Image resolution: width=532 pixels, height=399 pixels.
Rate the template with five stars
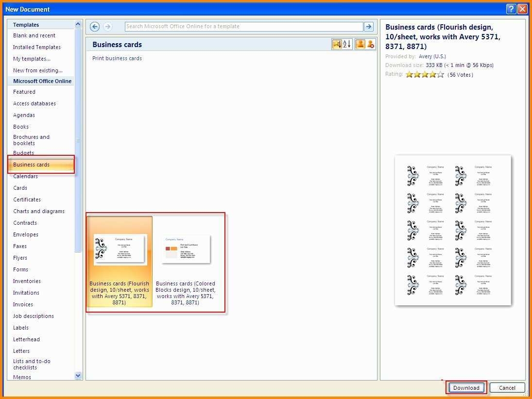[440, 75]
